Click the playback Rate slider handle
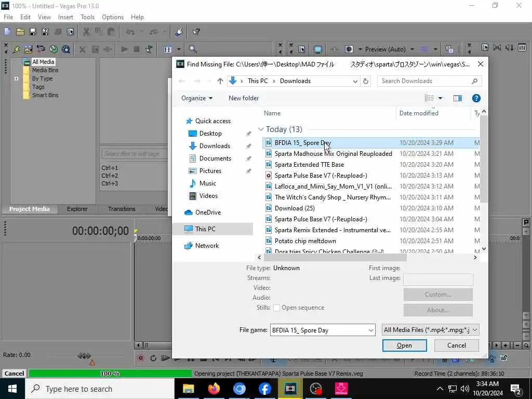The height and width of the screenshot is (399, 532). click(84, 355)
